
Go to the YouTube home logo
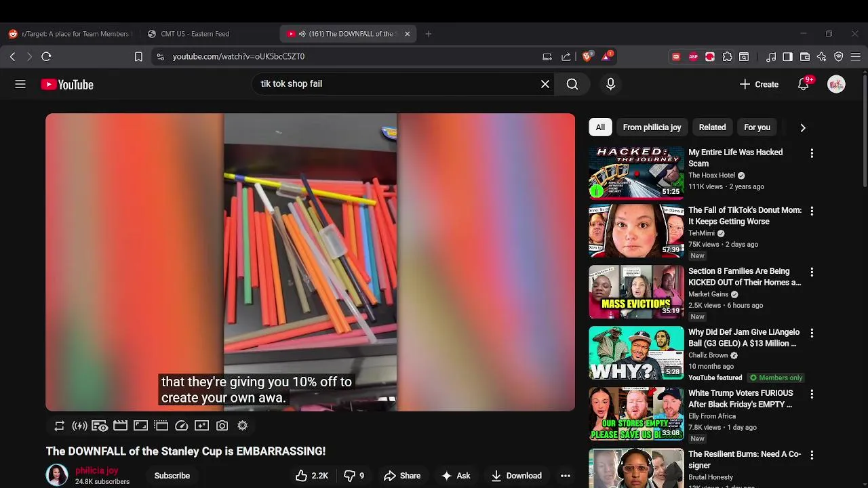(66, 85)
